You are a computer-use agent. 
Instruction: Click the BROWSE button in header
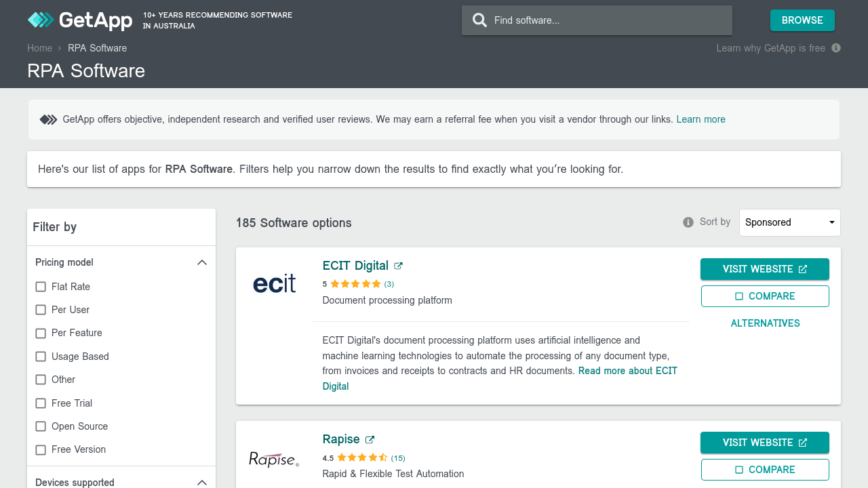[x=802, y=20]
